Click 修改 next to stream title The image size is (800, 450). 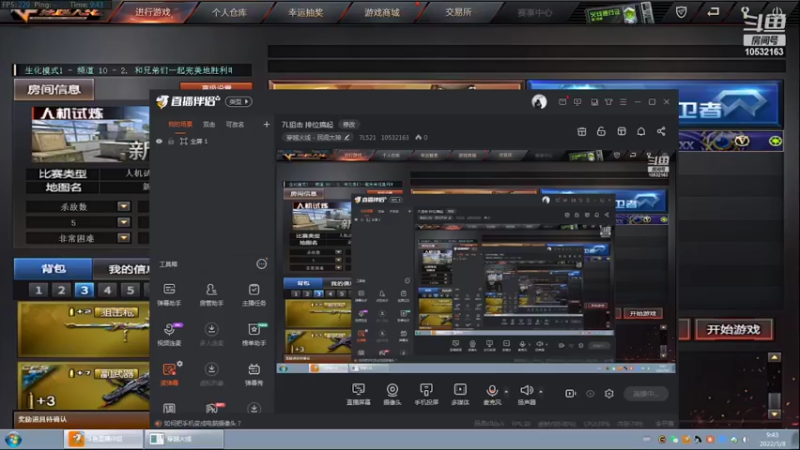[349, 124]
